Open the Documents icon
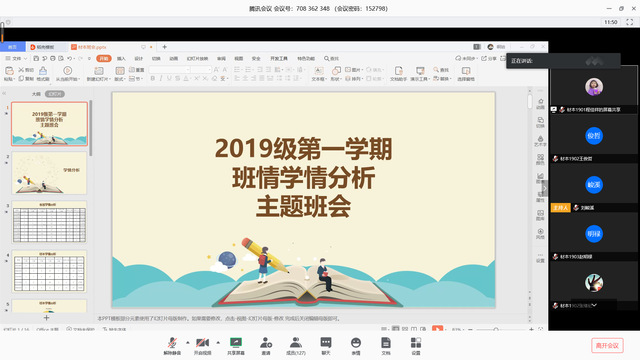 [386, 345]
